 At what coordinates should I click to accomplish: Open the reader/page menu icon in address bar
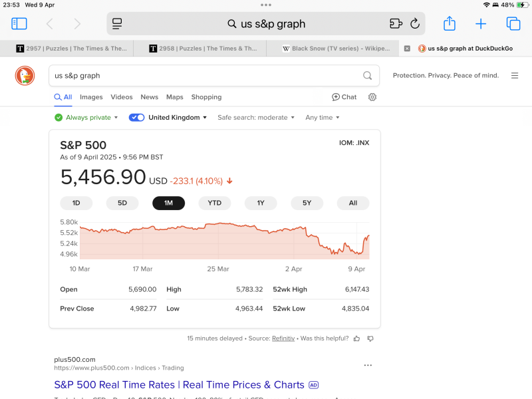[117, 24]
